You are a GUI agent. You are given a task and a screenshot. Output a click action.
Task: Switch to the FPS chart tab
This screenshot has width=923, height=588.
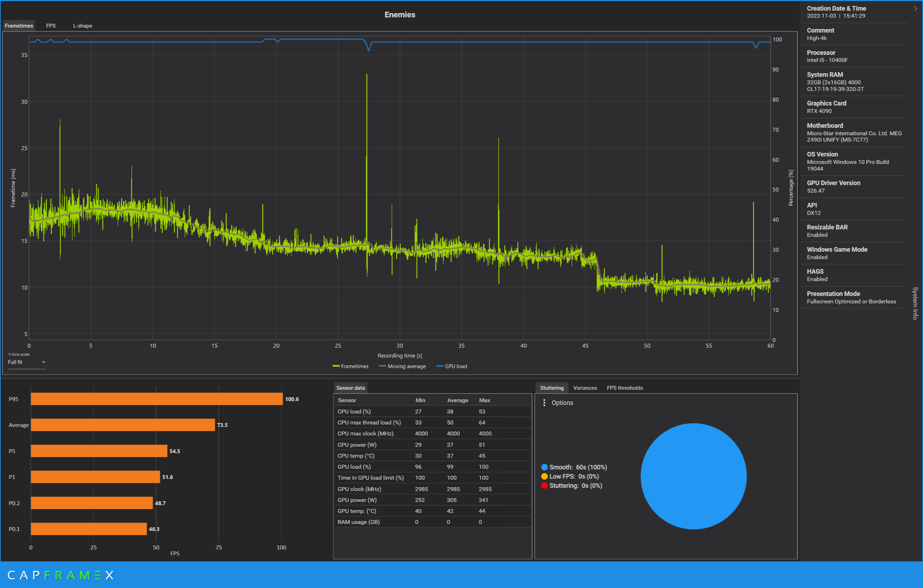51,26
